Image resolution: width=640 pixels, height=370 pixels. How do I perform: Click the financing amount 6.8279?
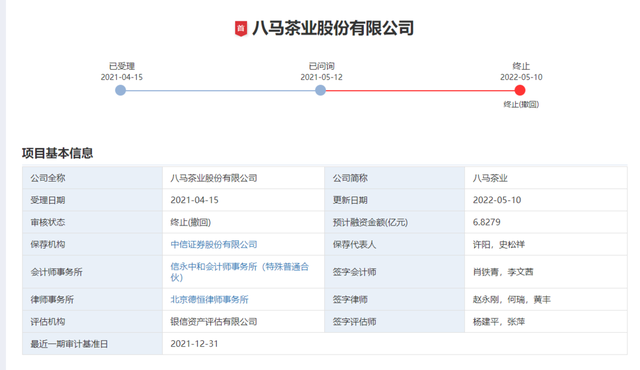[x=487, y=222]
